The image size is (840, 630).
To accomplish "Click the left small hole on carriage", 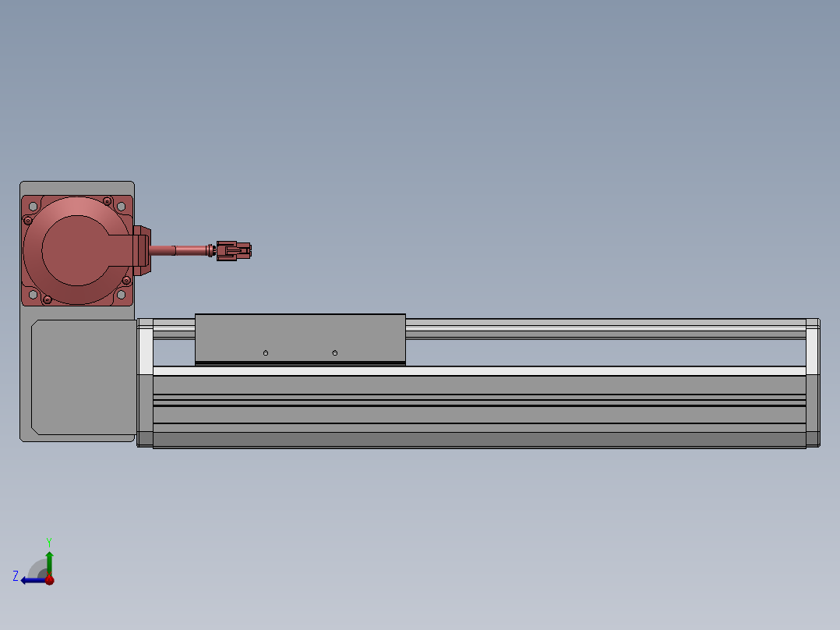I will click(266, 353).
